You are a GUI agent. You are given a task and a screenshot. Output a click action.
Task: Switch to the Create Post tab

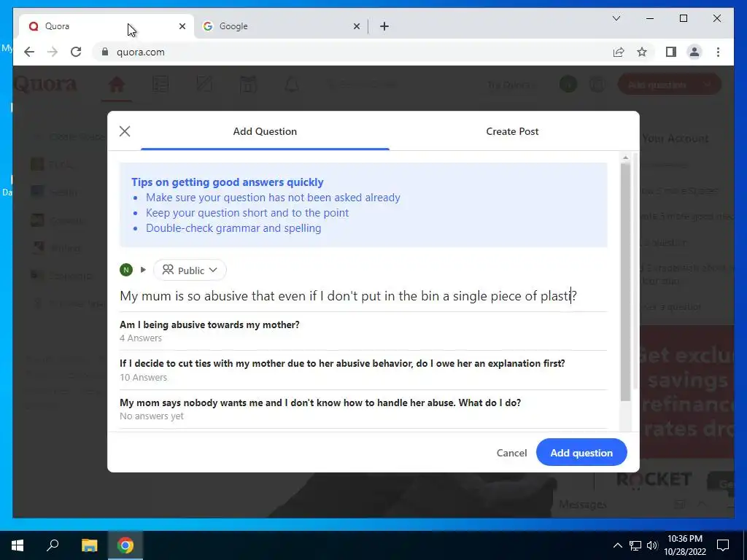pos(512,131)
